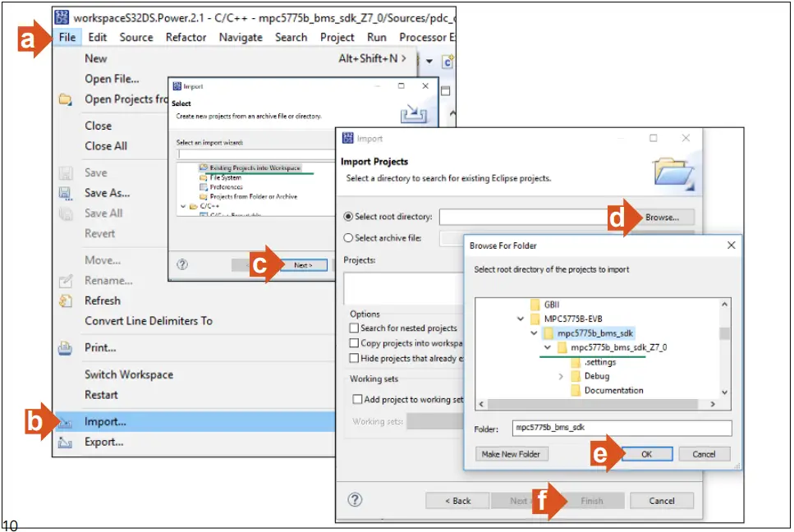Image resolution: width=794 pixels, height=532 pixels.
Task: Choose Refresh in the File menu
Action: pyautogui.click(x=103, y=300)
